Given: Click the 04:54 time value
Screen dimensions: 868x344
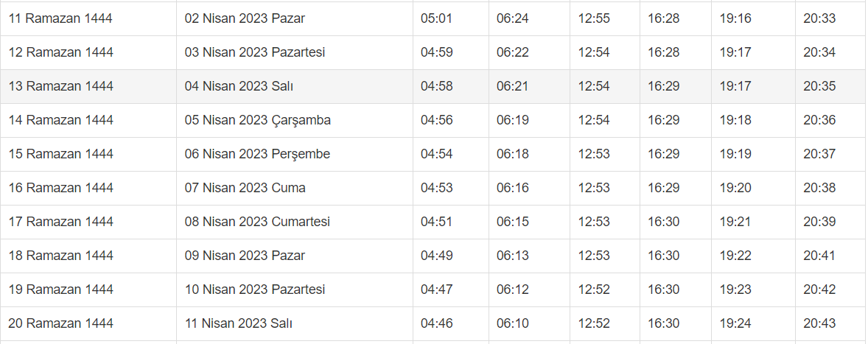Looking at the screenshot, I should (436, 154).
